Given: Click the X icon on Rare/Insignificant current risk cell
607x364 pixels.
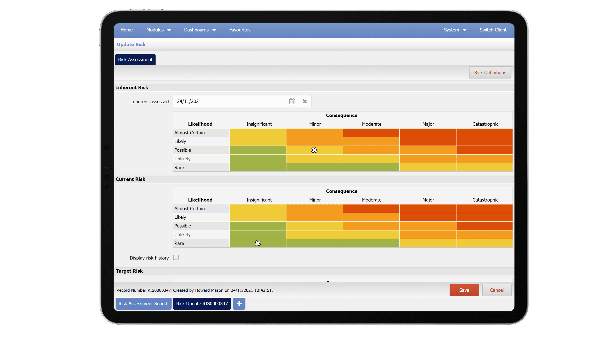Looking at the screenshot, I should point(258,243).
